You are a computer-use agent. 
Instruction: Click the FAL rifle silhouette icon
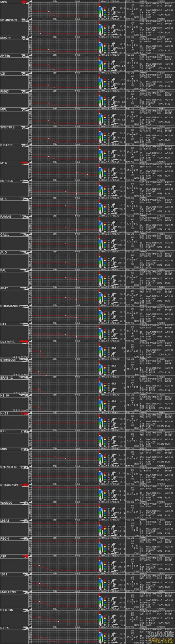24,270
